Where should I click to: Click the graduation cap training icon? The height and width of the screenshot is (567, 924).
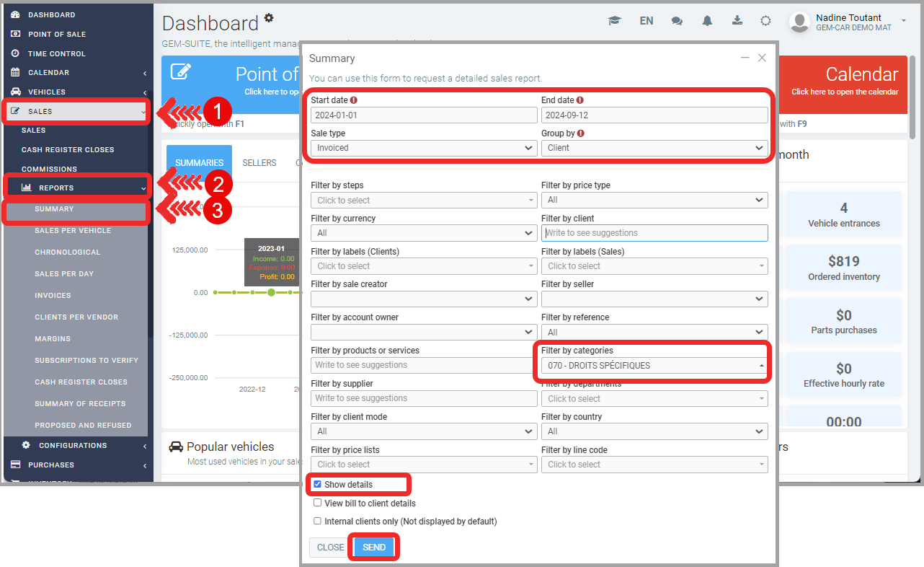(614, 21)
